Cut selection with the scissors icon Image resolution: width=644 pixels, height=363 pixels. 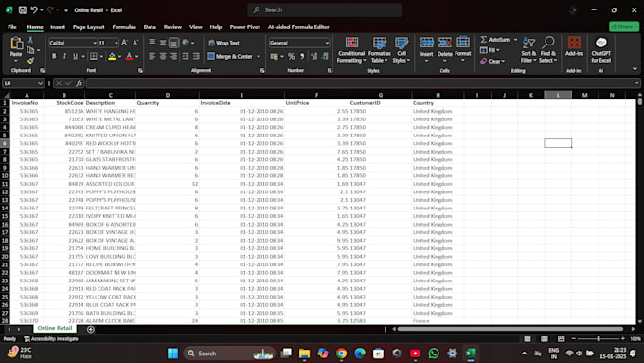pyautogui.click(x=30, y=40)
